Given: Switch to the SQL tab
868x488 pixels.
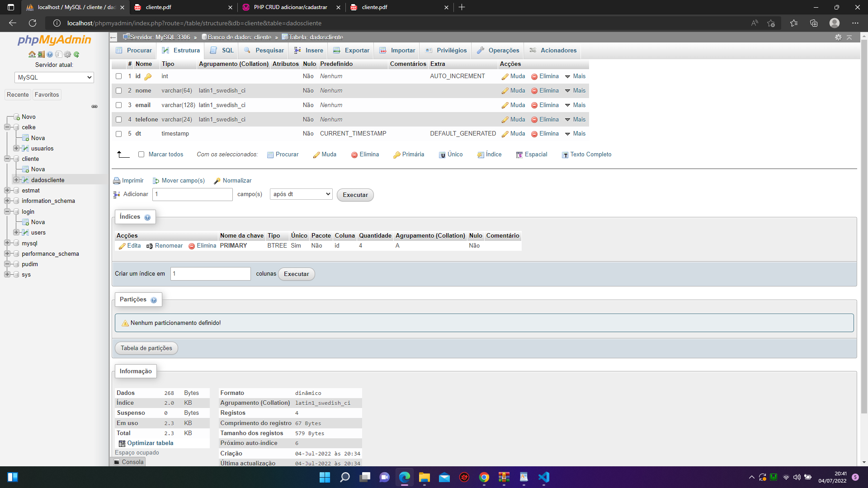Looking at the screenshot, I should pos(222,51).
